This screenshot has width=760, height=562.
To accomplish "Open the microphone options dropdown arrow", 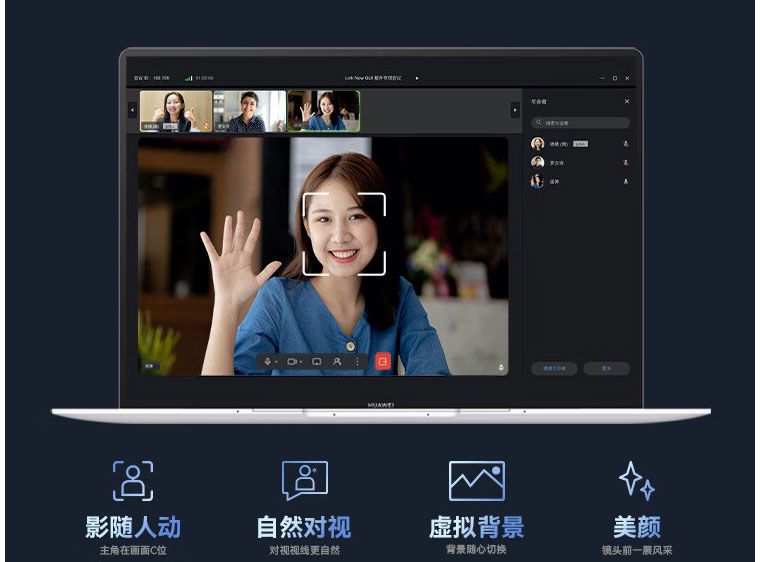I will [x=276, y=362].
